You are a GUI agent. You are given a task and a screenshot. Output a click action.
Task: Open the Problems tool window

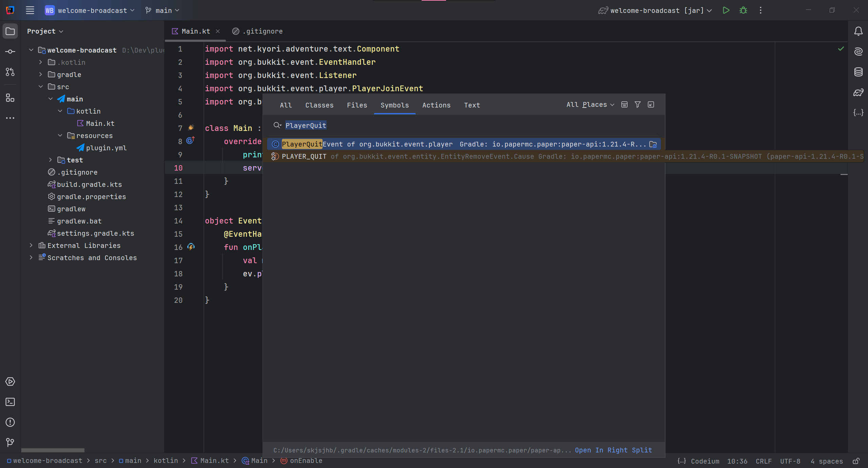pos(10,422)
